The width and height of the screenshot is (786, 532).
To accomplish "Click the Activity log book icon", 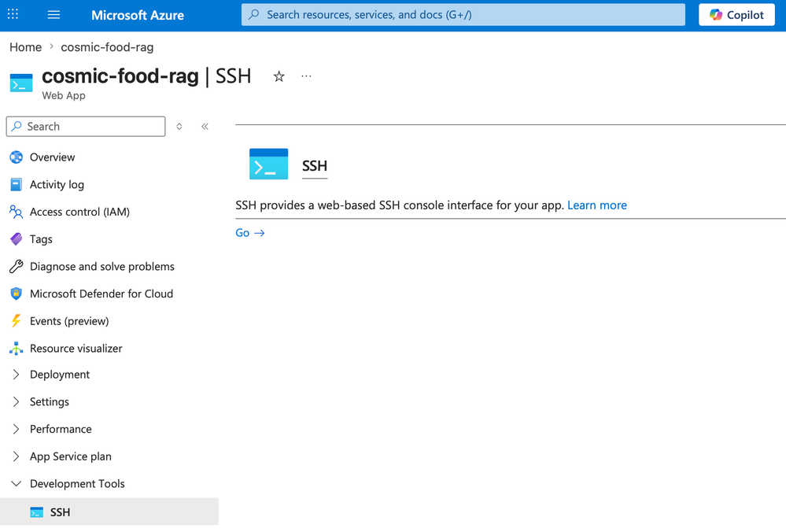I will (x=16, y=184).
